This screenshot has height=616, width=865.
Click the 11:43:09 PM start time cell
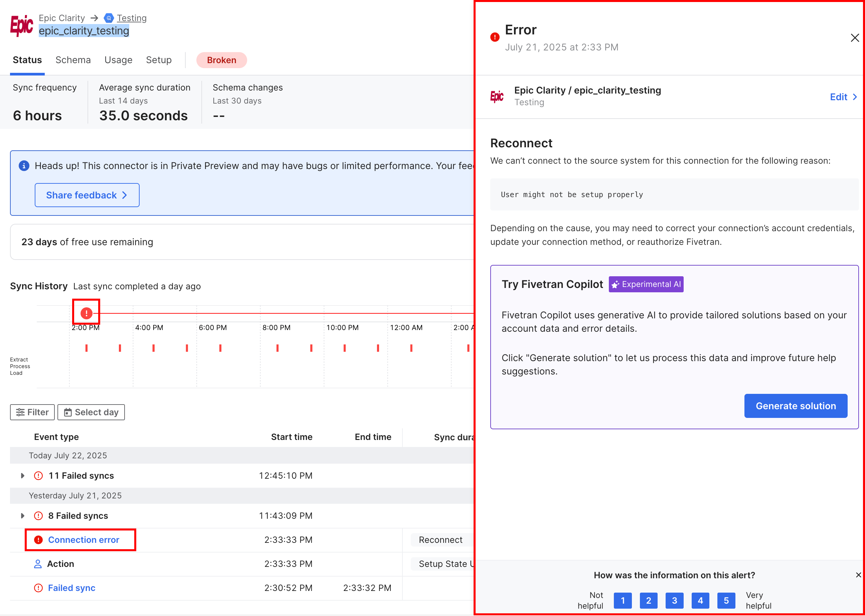tap(286, 516)
